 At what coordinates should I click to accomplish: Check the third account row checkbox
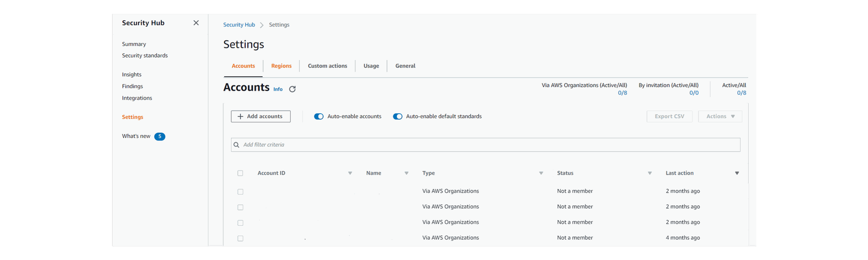pos(241,223)
